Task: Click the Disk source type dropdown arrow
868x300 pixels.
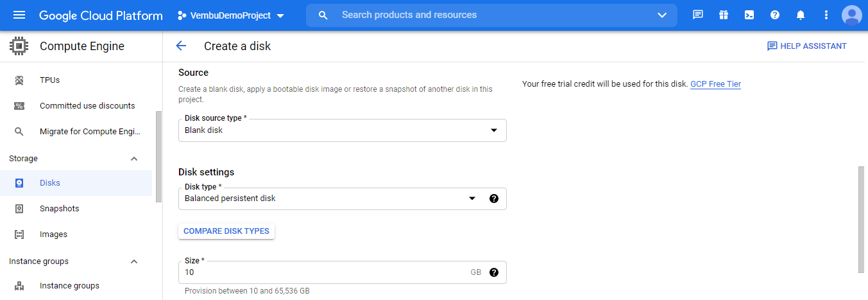Action: click(493, 130)
